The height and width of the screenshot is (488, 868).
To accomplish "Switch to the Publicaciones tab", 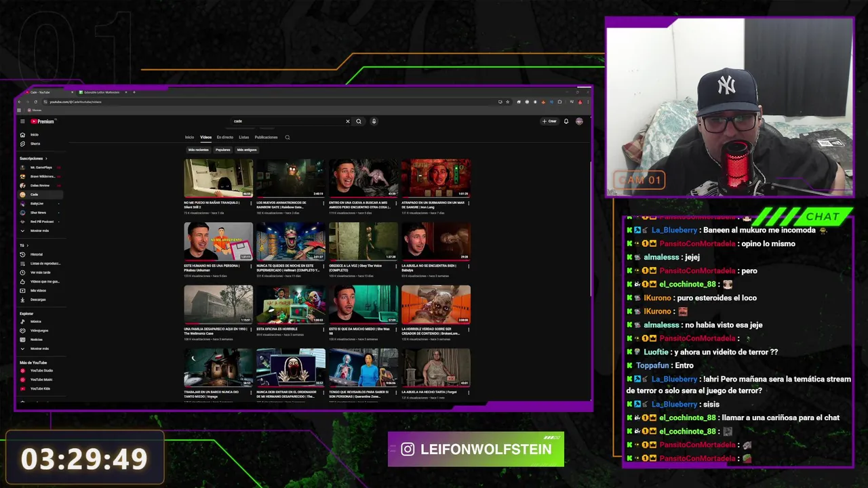I will point(266,137).
